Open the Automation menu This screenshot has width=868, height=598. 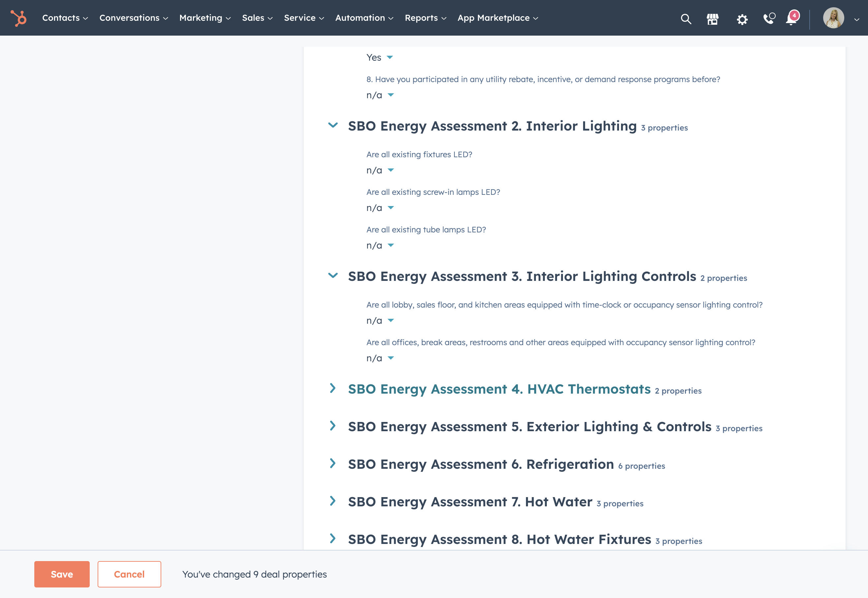coord(364,18)
